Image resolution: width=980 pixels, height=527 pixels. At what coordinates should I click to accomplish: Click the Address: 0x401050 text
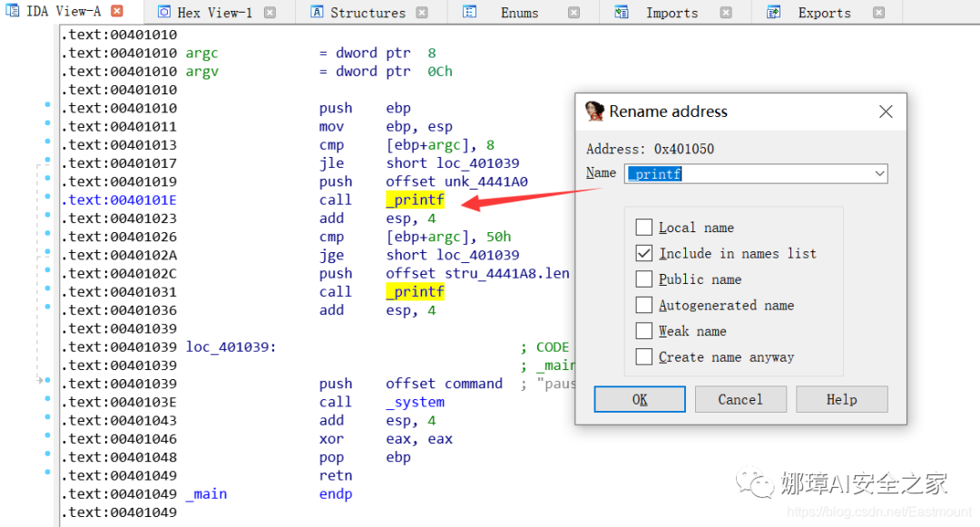click(x=650, y=149)
